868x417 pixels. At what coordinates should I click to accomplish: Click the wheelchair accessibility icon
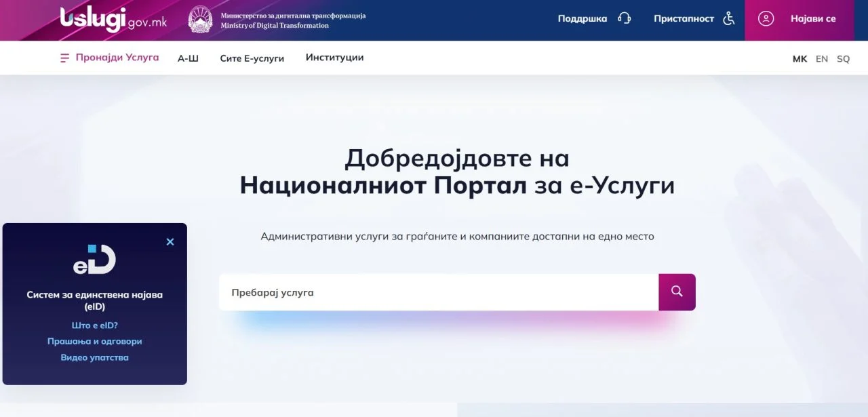click(729, 19)
